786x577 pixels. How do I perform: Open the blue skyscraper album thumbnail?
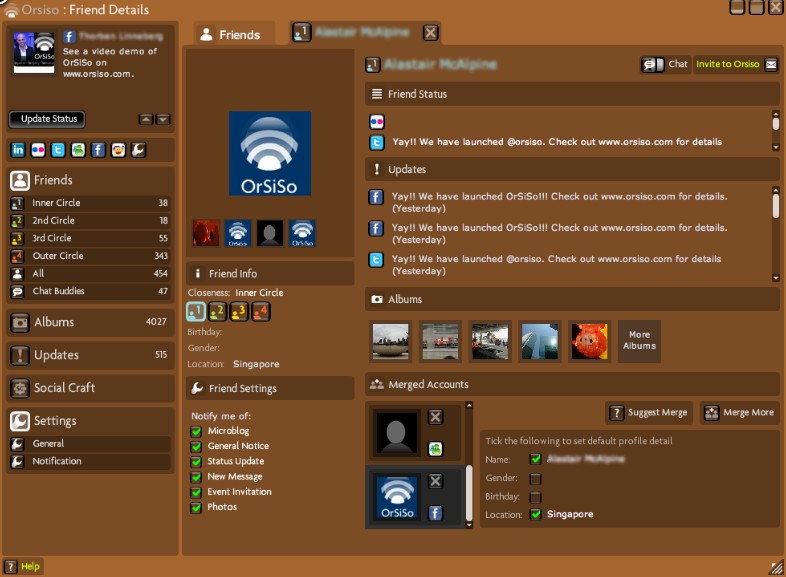[x=539, y=341]
